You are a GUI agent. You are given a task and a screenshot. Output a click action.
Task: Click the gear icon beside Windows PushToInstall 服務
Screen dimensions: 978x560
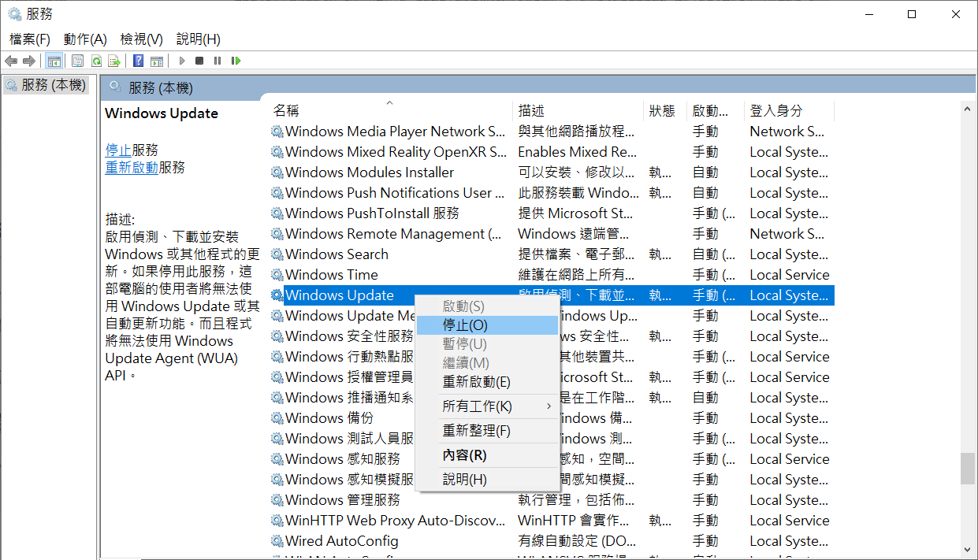tap(277, 213)
